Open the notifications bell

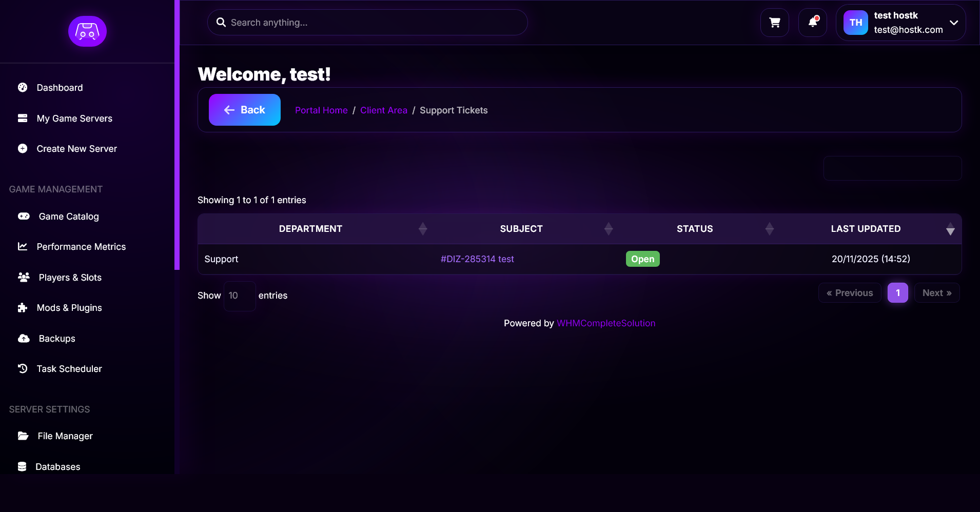(x=812, y=23)
